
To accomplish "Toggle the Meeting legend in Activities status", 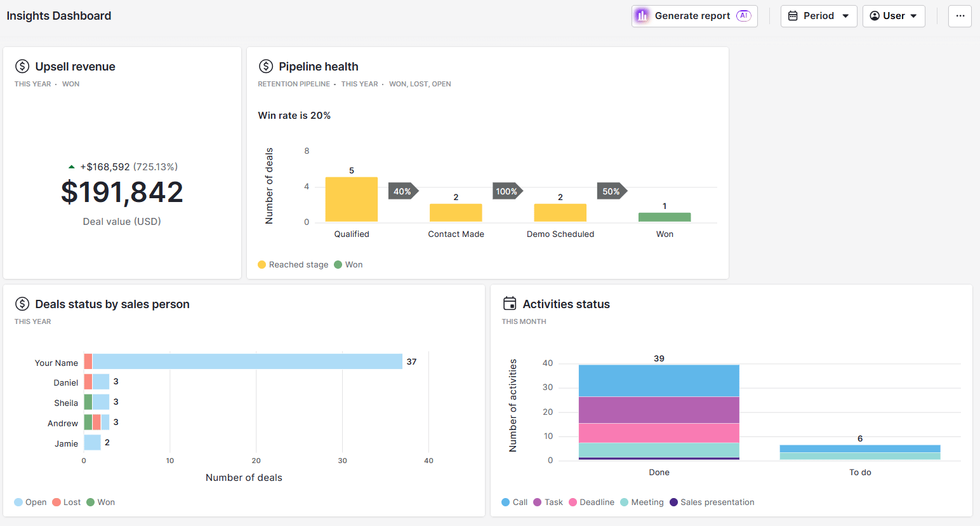I will (x=642, y=502).
